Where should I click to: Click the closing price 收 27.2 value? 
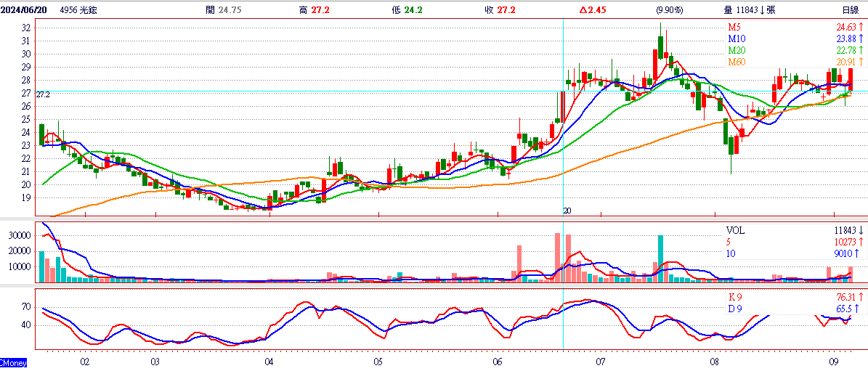(497, 10)
